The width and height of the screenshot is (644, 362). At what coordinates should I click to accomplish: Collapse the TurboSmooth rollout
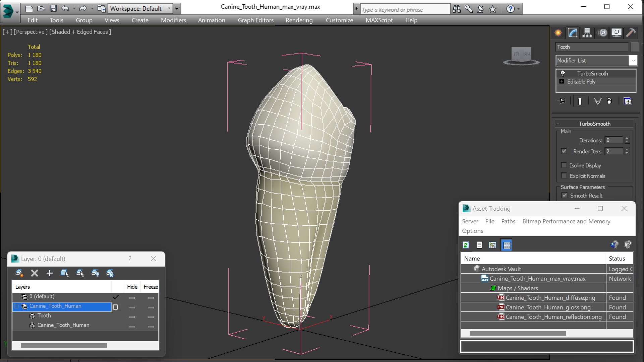558,124
